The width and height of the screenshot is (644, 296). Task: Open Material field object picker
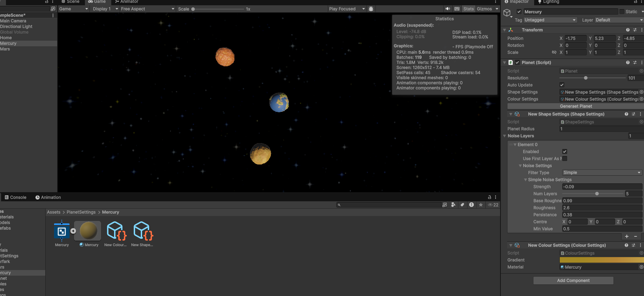(x=642, y=267)
